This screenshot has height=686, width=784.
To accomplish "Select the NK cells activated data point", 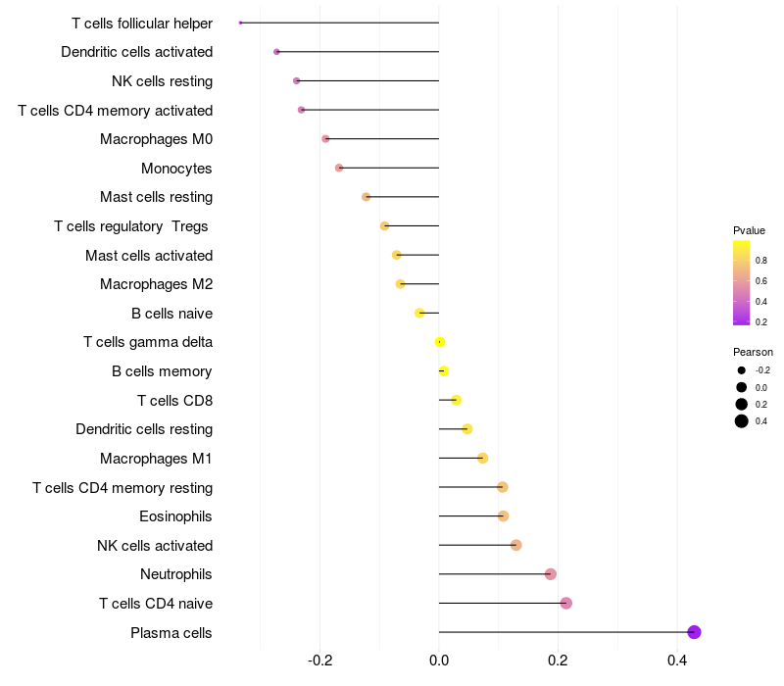I will click(516, 545).
